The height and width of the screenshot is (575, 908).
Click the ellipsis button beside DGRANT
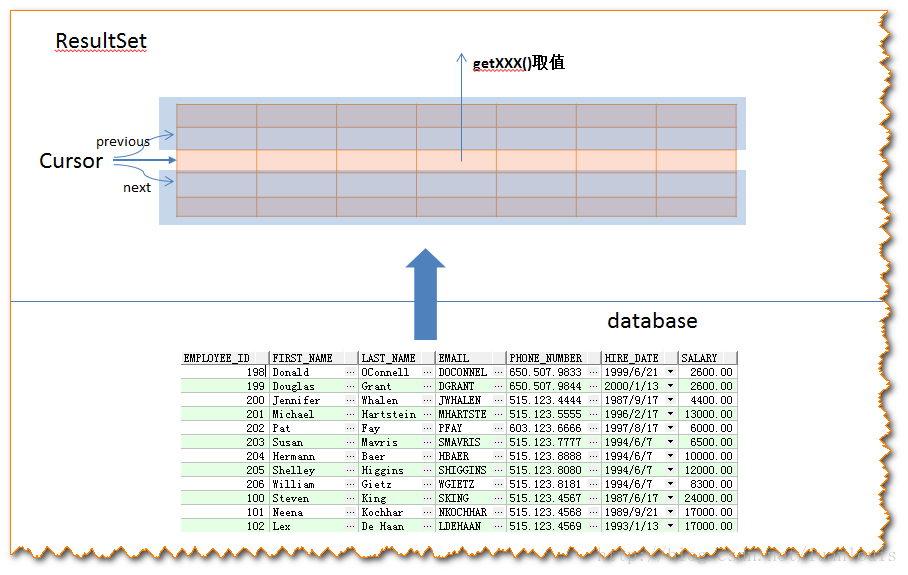(498, 386)
